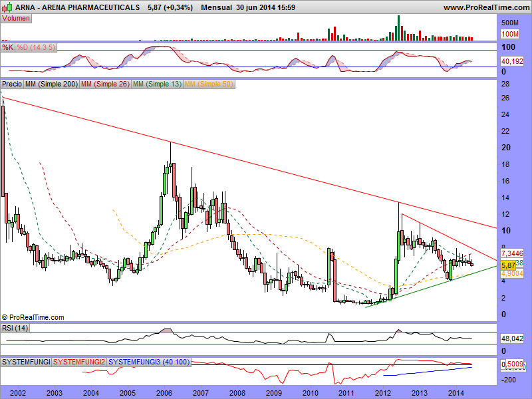Click the Mensual timeframe text

[x=217, y=7]
